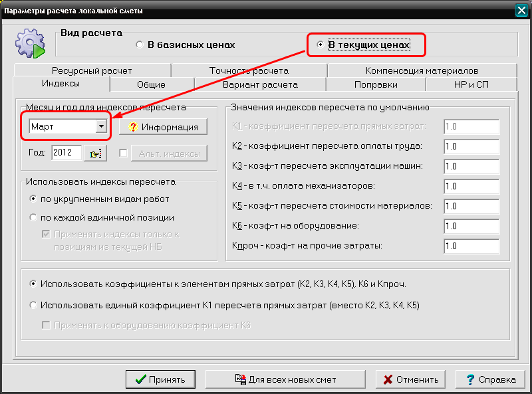Switch to 'Точность расчета' tab
This screenshot has height=394, width=532.
pyautogui.click(x=249, y=70)
